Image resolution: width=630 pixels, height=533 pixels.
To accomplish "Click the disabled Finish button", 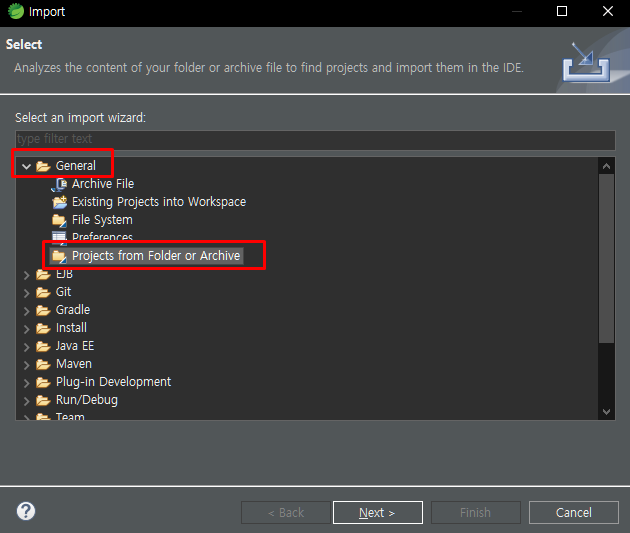I will 476,513.
